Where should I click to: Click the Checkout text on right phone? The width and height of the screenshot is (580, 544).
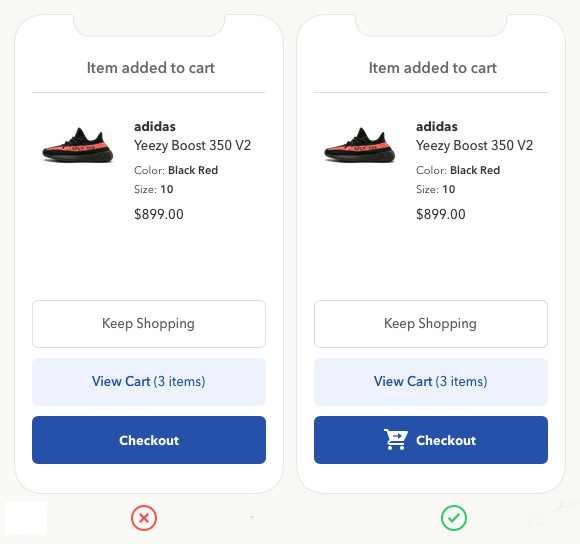click(x=446, y=440)
